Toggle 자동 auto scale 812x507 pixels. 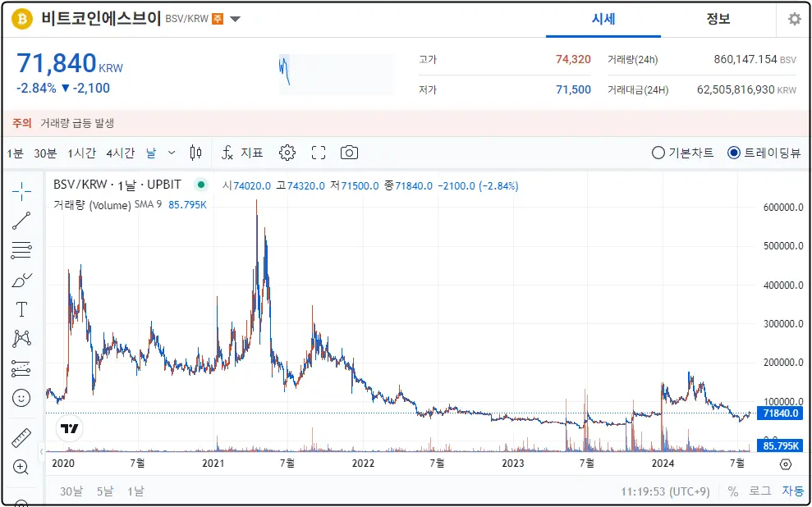tap(793, 491)
